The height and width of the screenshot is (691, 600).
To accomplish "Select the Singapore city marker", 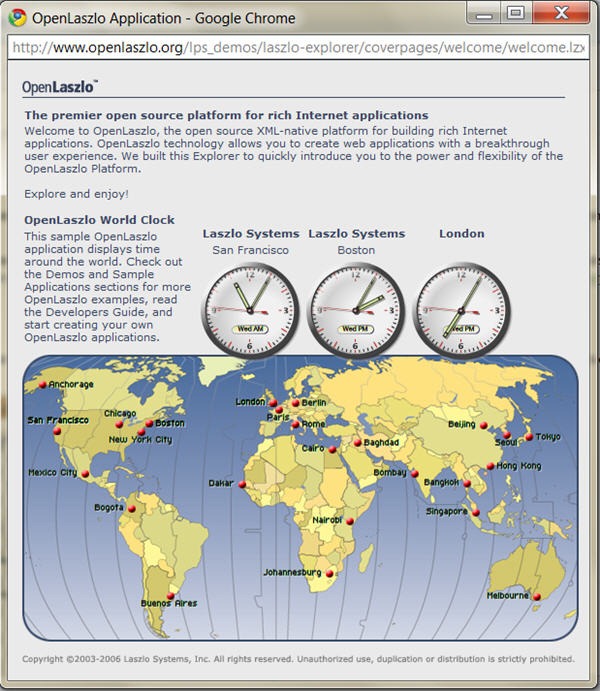I will point(476,513).
